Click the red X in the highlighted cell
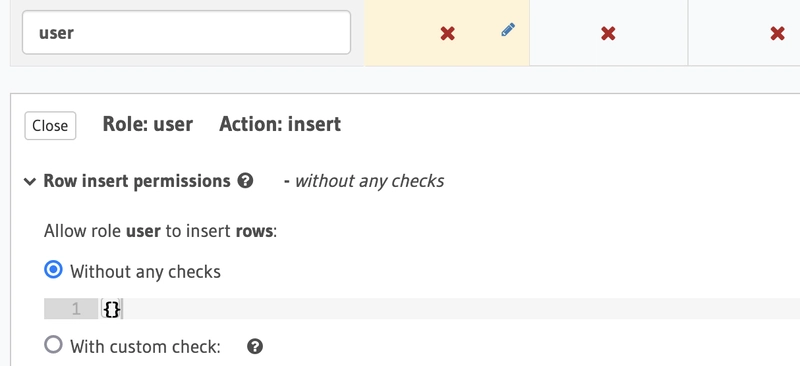Viewport: 800px width, 366px height. click(x=447, y=34)
